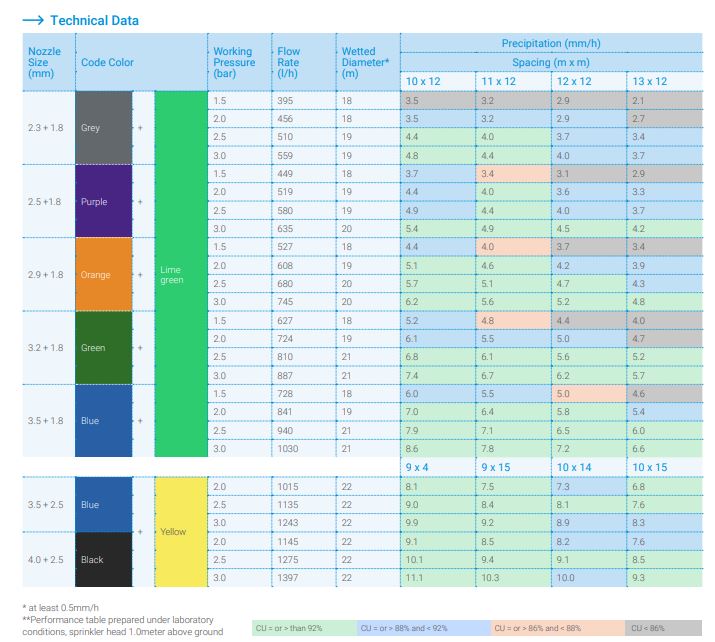Click flow rate value '1015'
The height and width of the screenshot is (642, 715).
[288, 487]
